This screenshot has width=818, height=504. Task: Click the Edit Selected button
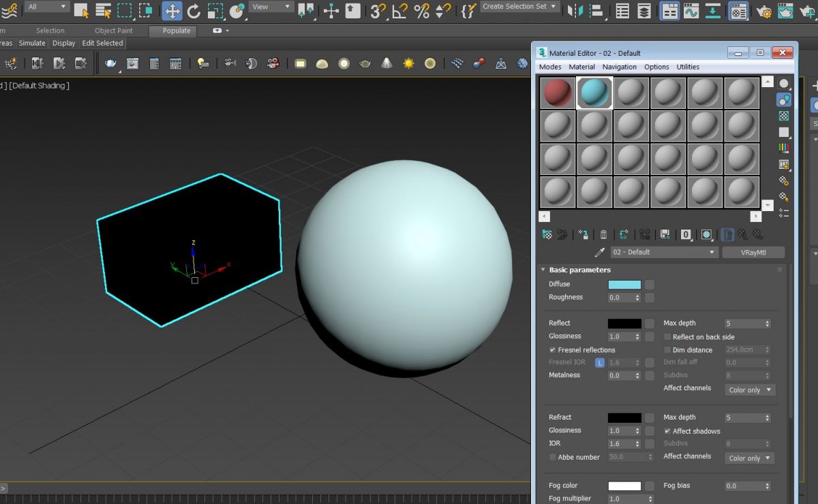tap(102, 43)
